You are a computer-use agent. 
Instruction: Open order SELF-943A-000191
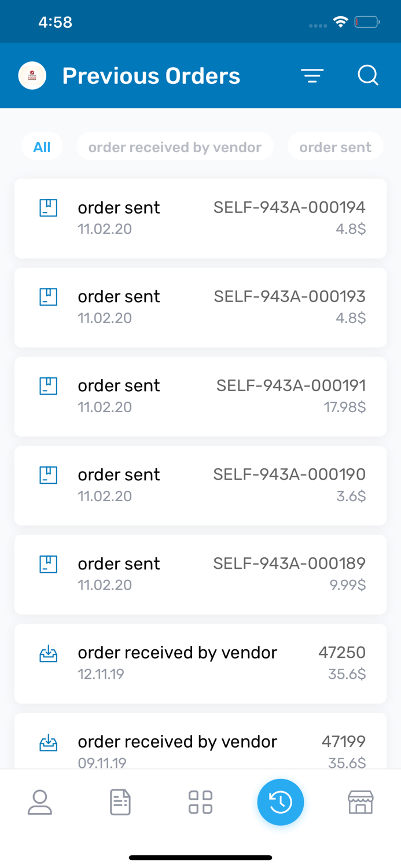pos(200,396)
